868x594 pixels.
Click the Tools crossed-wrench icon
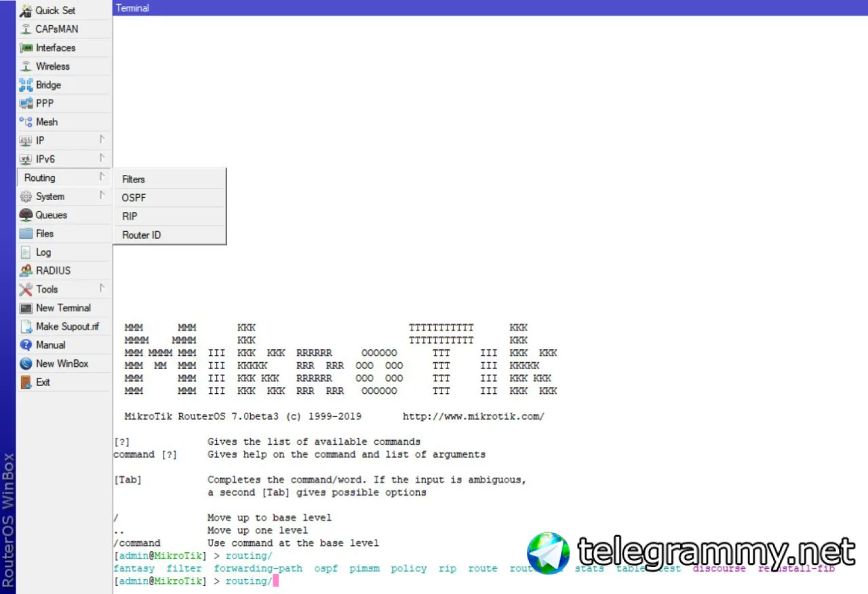tap(26, 290)
